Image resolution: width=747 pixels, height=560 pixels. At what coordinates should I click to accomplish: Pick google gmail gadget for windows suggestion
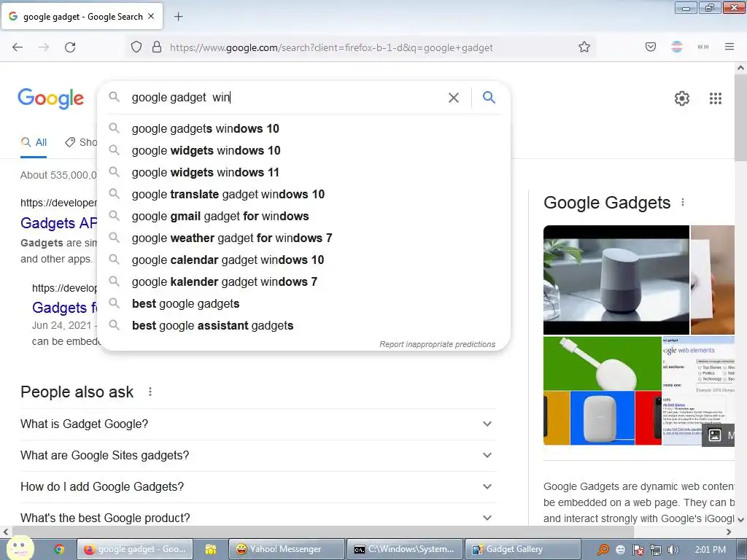pos(304,216)
